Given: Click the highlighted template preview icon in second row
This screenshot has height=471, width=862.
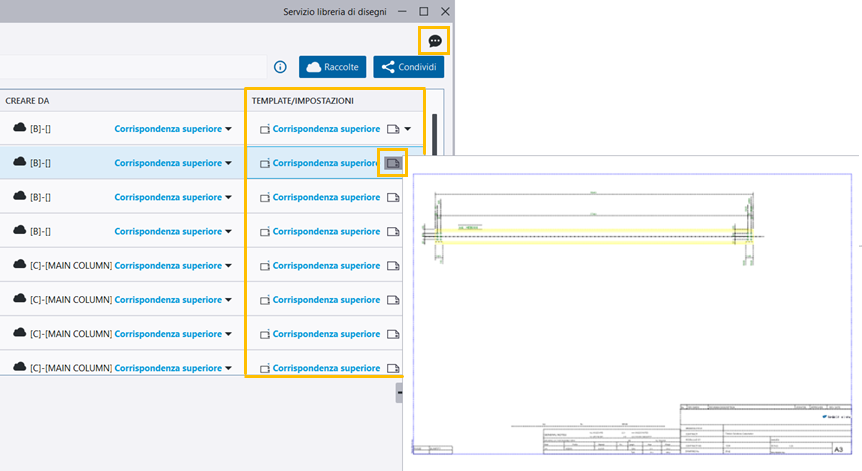Looking at the screenshot, I should tap(392, 163).
